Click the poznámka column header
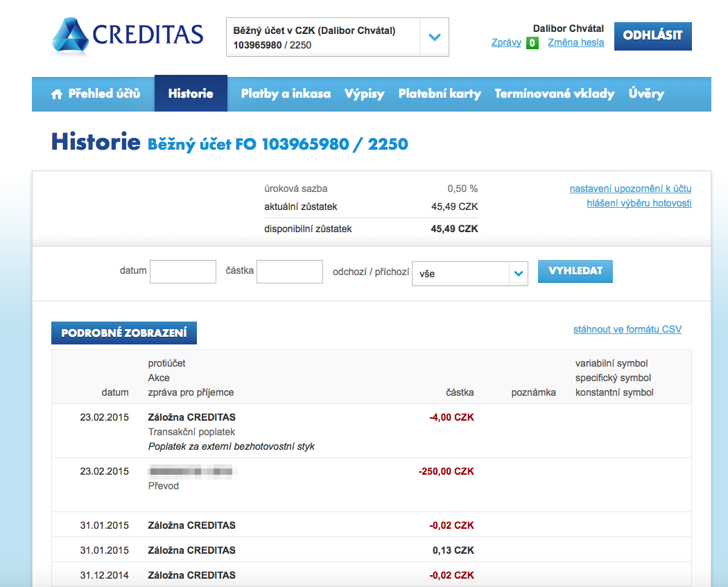Viewport: 728px width, 587px height. tap(533, 392)
